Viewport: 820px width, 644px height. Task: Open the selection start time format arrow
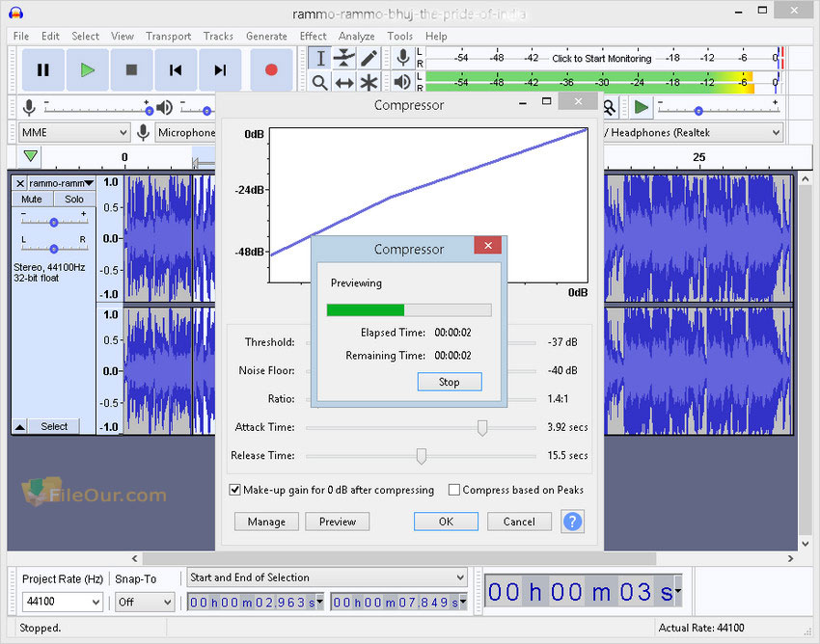tap(320, 602)
